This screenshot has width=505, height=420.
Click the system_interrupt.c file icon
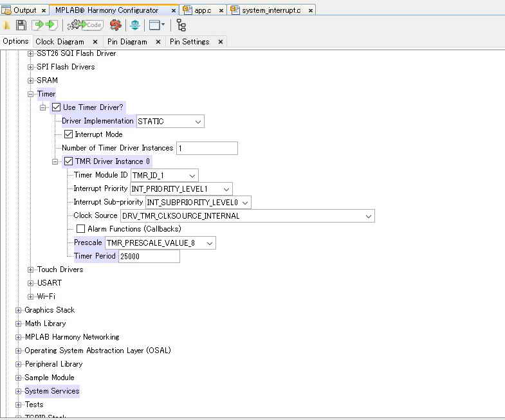click(x=235, y=10)
